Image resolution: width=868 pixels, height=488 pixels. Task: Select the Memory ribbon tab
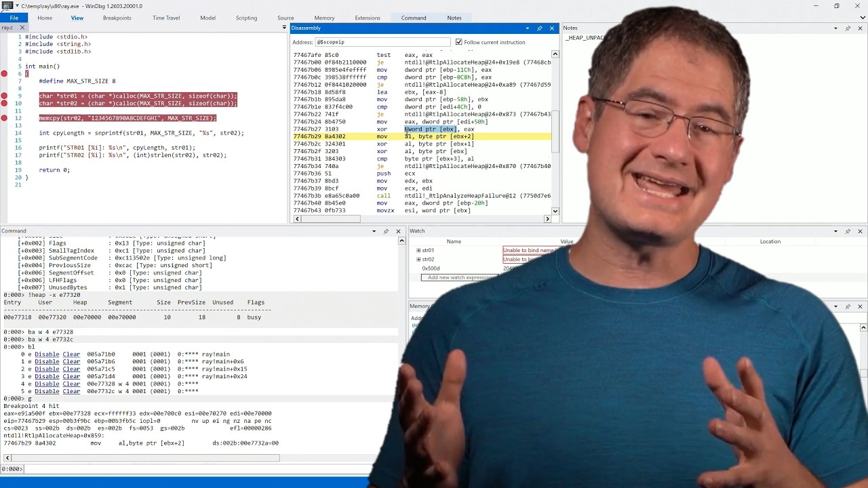click(324, 18)
